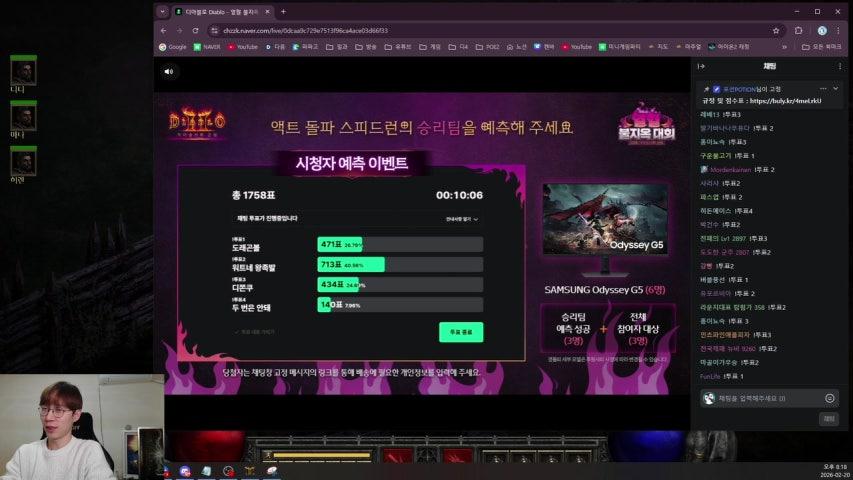Open the 유튜브 bookmark folder

click(398, 47)
